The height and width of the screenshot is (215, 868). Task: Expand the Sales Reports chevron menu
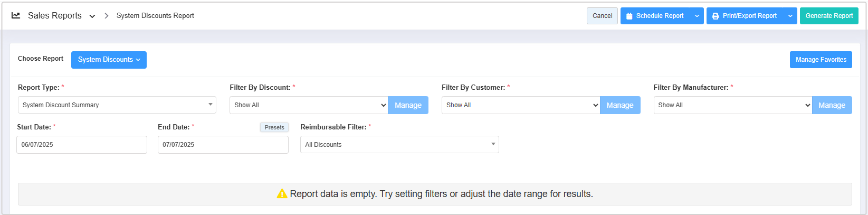pyautogui.click(x=92, y=16)
